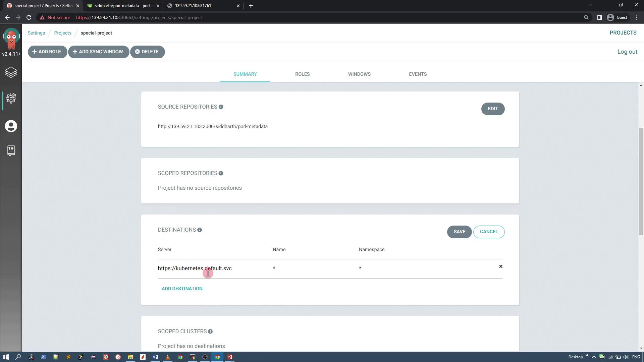Open User Info sidebar icon
The image size is (644, 362).
coord(11,126)
